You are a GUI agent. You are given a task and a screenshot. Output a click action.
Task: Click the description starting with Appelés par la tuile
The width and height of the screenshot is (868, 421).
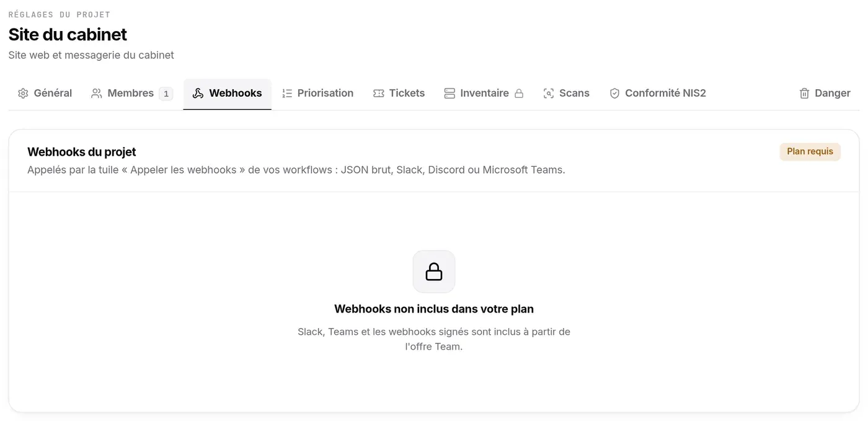tap(296, 170)
